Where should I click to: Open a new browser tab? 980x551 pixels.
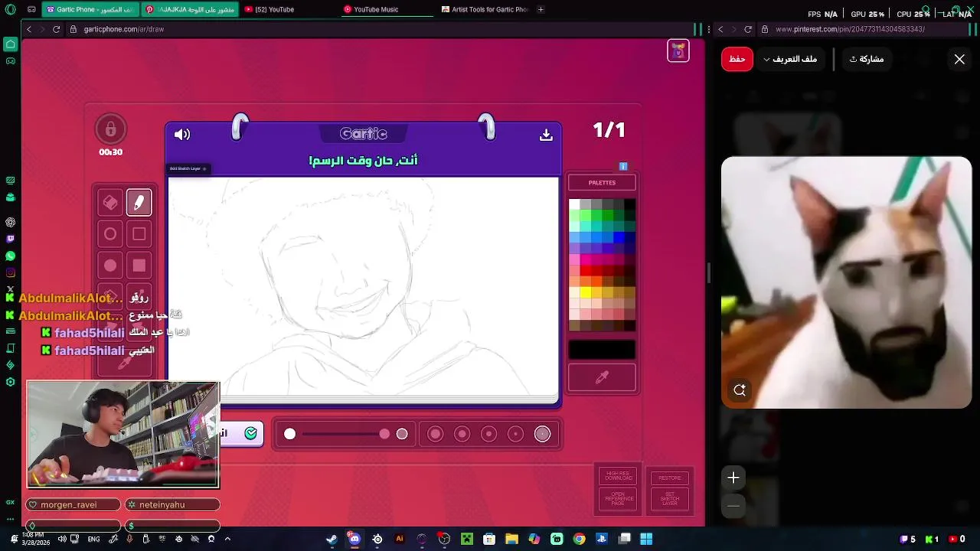[541, 9]
